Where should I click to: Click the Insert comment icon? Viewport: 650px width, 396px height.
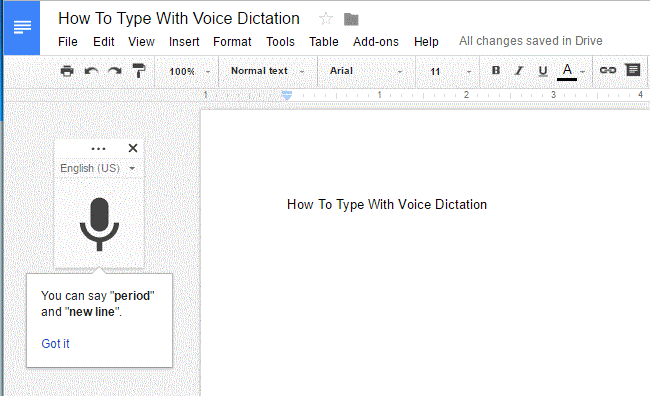tap(633, 70)
